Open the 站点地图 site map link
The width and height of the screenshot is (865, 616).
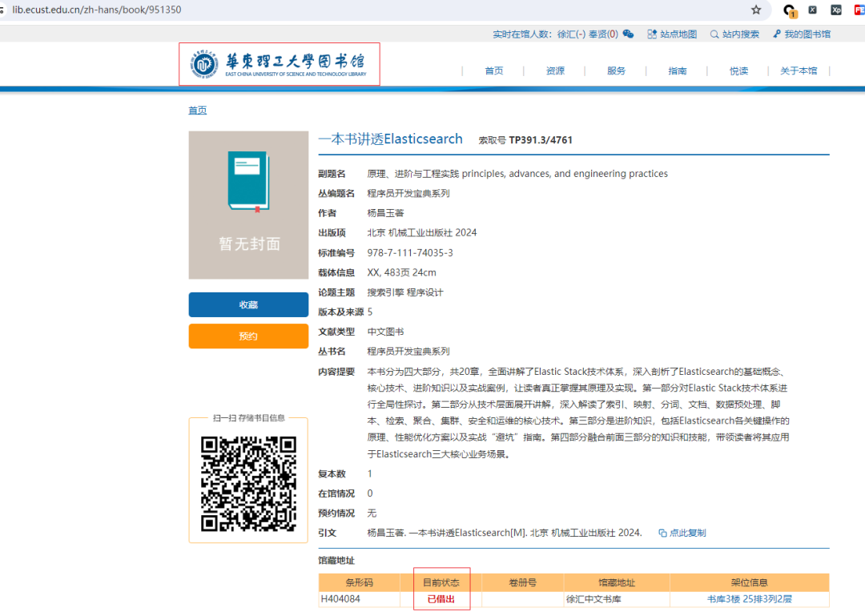click(672, 34)
